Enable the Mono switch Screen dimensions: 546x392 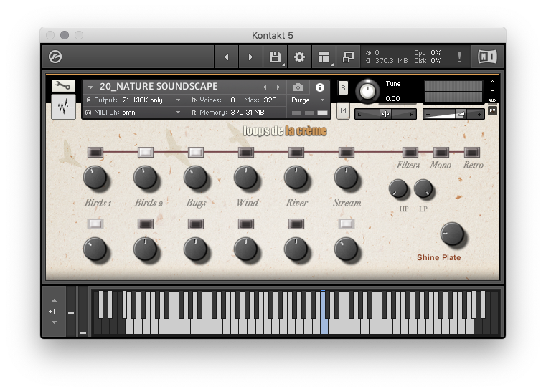point(441,152)
